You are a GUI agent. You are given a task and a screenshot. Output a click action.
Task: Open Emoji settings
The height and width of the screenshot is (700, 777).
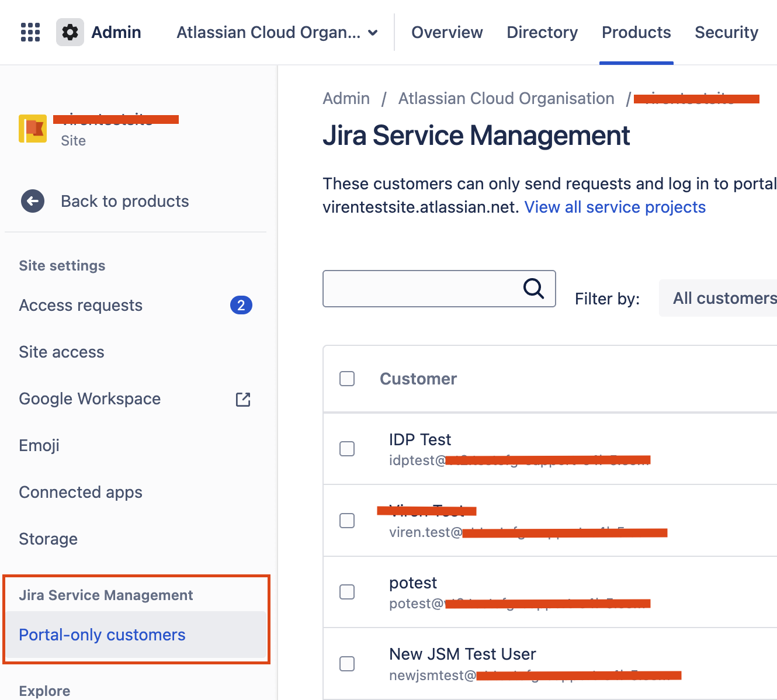39,445
